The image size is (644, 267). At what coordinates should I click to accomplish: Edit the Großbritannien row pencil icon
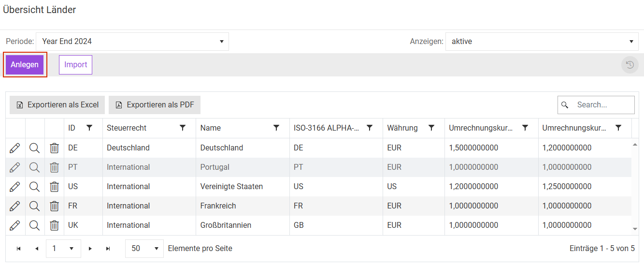[15, 225]
